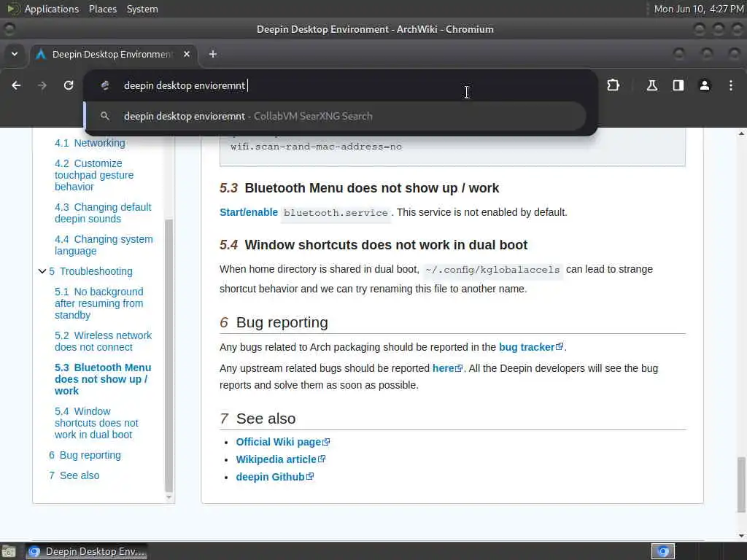Image resolution: width=747 pixels, height=560 pixels.
Task: Jump to 4.4 Changing system language
Action: point(104,245)
